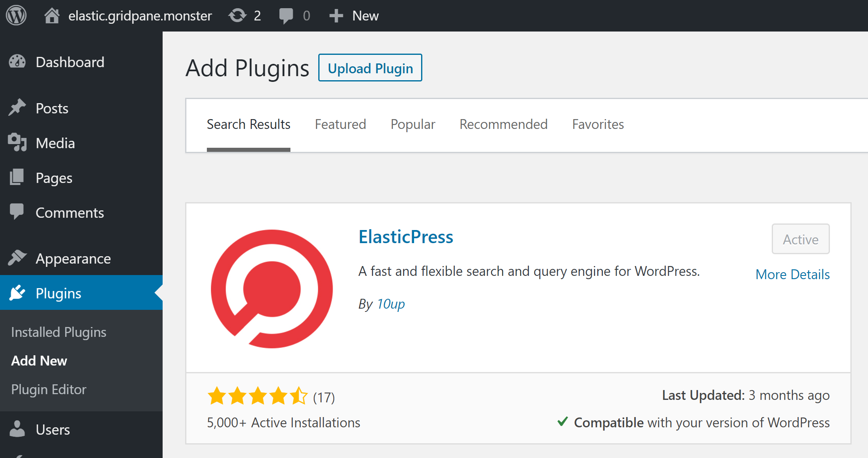868x458 pixels.
Task: Switch to the Favorites tab
Action: (x=598, y=124)
